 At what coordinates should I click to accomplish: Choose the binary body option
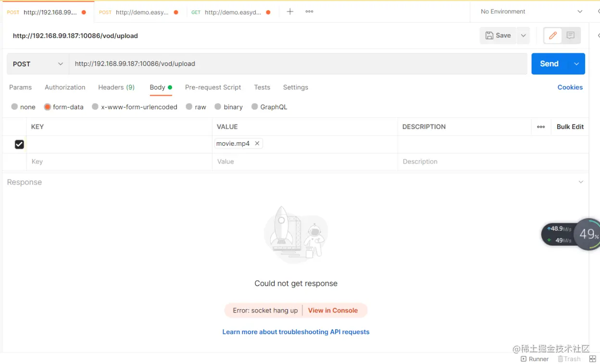click(218, 107)
